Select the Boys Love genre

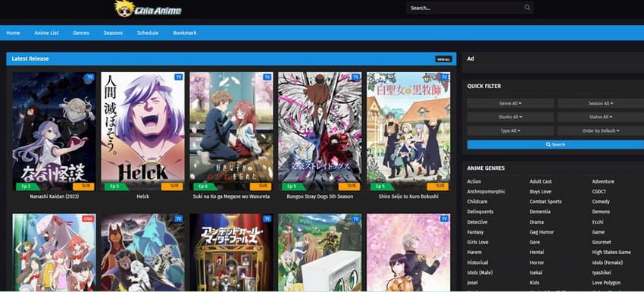click(x=540, y=192)
